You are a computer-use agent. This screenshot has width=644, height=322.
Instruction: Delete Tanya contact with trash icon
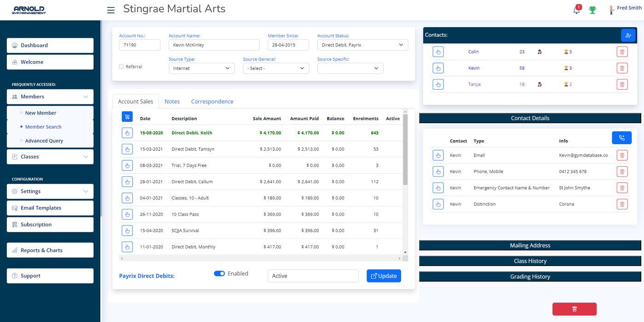coord(622,85)
